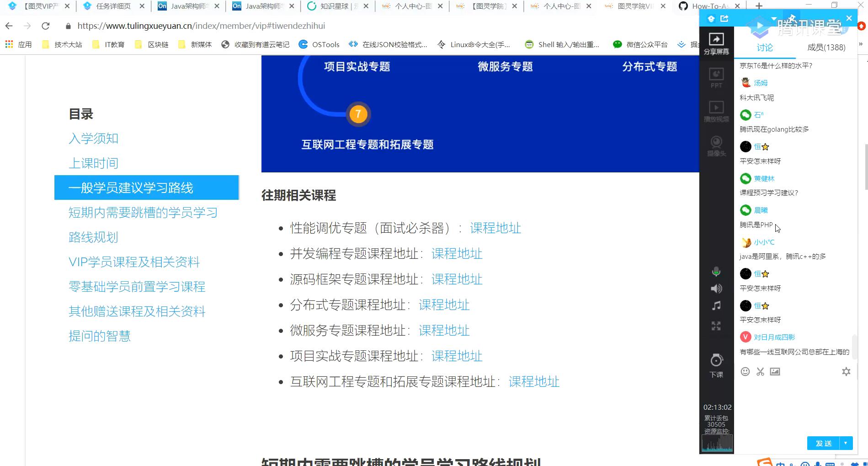This screenshot has height=466, width=868.
Task: Click the send image icon in chat
Action: coord(775,371)
